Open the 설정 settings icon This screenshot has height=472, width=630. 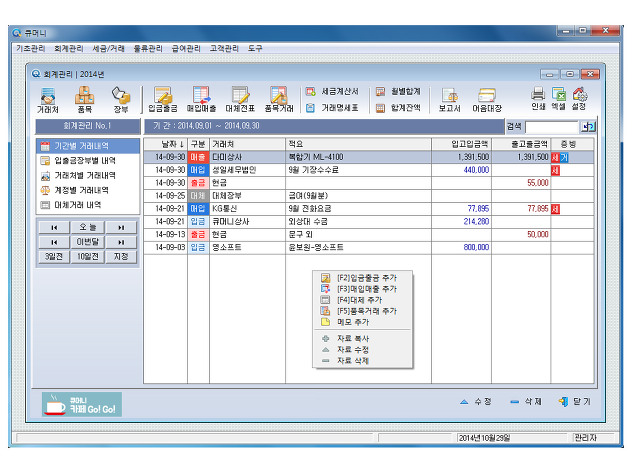click(x=579, y=99)
